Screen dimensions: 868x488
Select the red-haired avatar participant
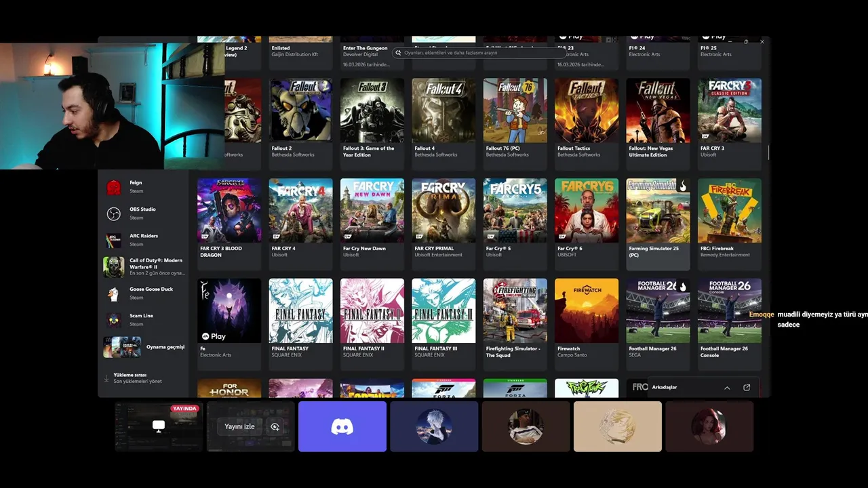click(x=709, y=426)
